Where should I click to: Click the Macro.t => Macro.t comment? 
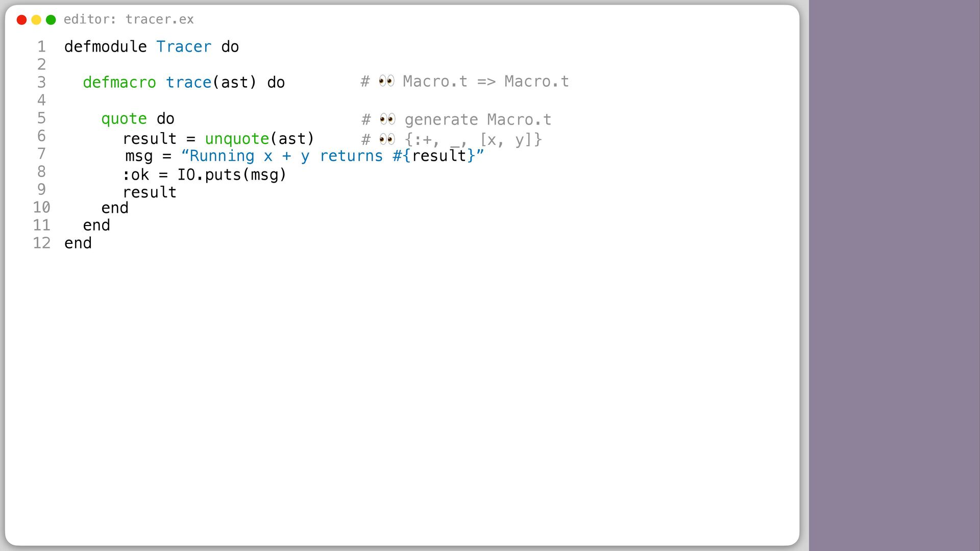(x=486, y=82)
